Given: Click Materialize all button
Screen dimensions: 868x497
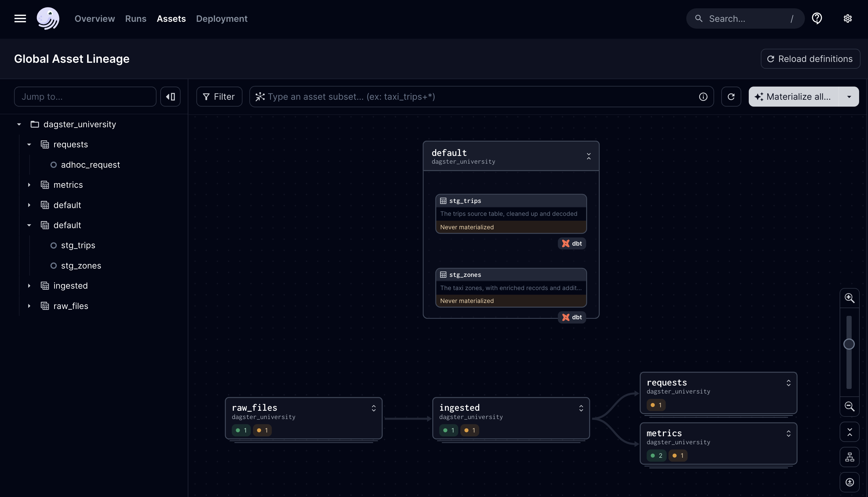Looking at the screenshot, I should [793, 97].
